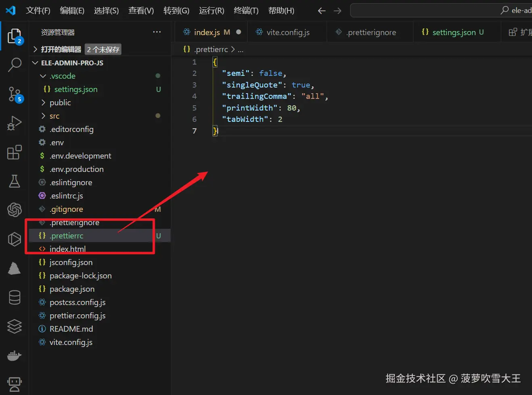The image size is (532, 395).
Task: Open the hexagon play icon in activity bar
Action: [x=15, y=239]
